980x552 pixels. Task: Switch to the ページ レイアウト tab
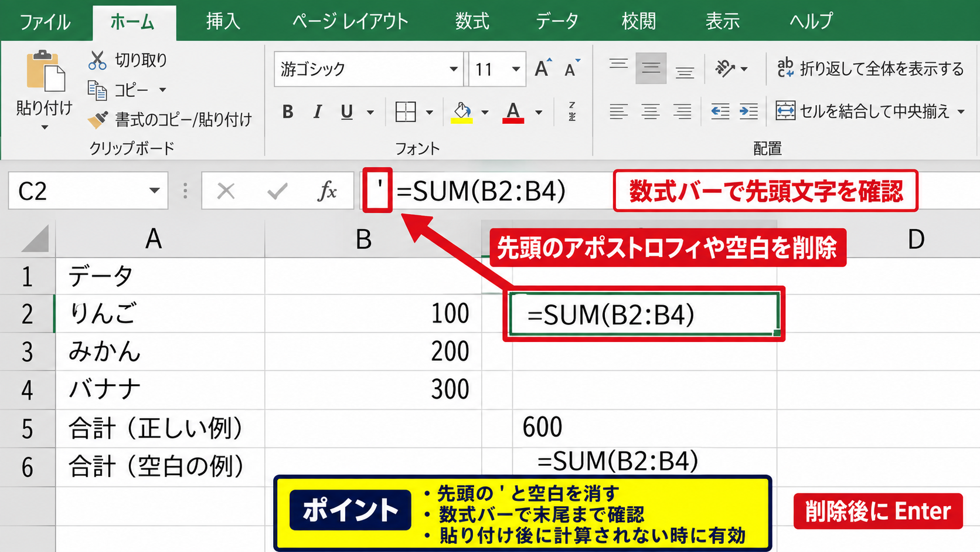[351, 22]
